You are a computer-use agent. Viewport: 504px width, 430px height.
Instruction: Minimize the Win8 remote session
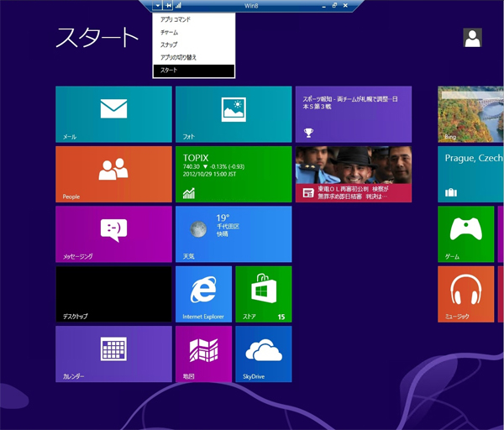[x=324, y=6]
